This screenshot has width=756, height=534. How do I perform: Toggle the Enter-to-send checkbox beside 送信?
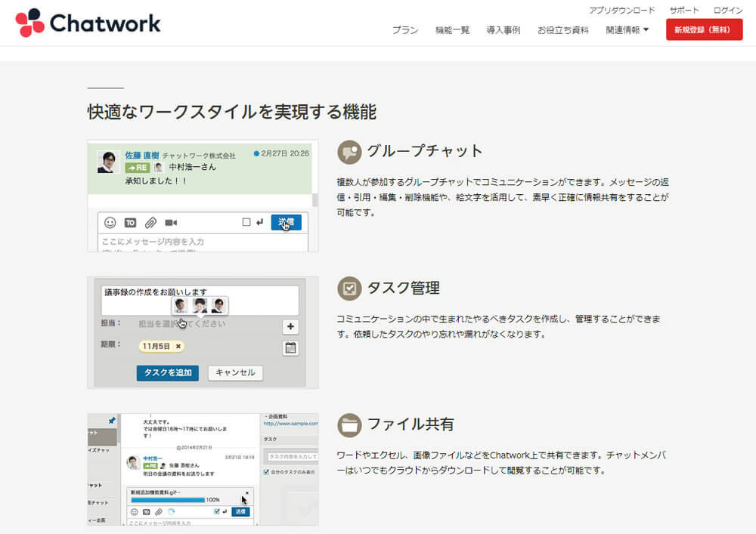click(x=246, y=222)
